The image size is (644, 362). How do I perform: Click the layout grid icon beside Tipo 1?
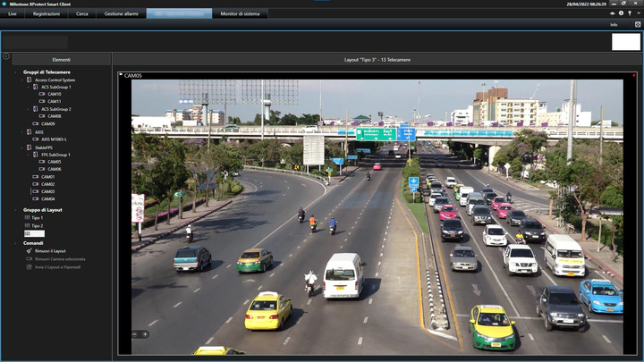[x=27, y=217]
